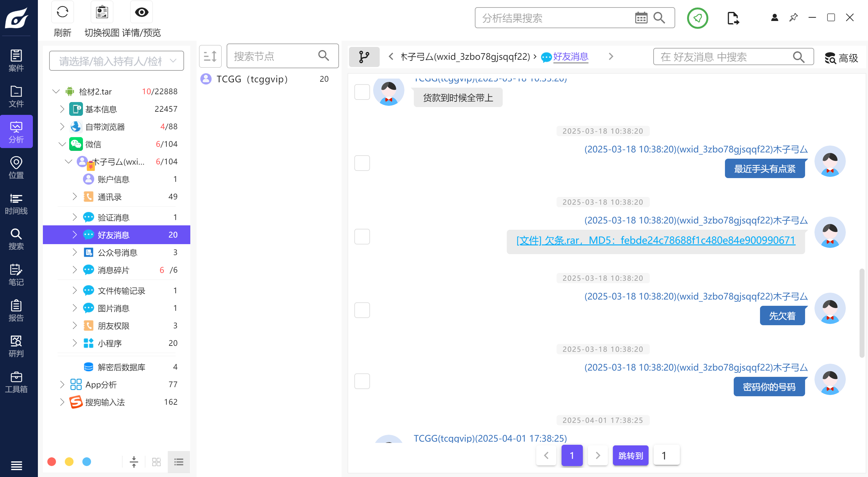The image size is (868, 477).
Task: Open the 笔记 (Notes) sidebar section
Action: [16, 274]
